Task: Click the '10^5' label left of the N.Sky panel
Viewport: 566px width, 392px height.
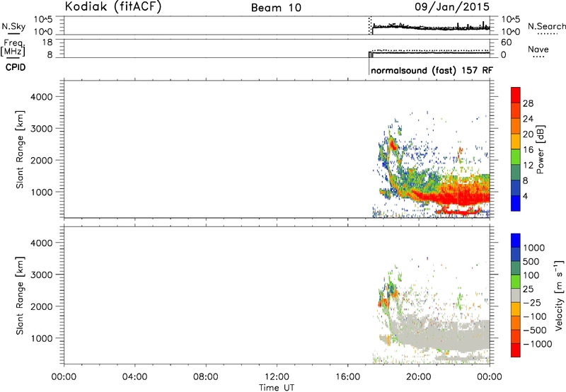Action: (x=43, y=20)
